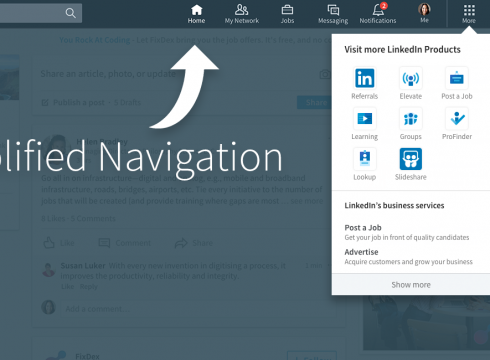The width and height of the screenshot is (490, 360).
Task: Open the Me profile dropdown
Action: (424, 13)
